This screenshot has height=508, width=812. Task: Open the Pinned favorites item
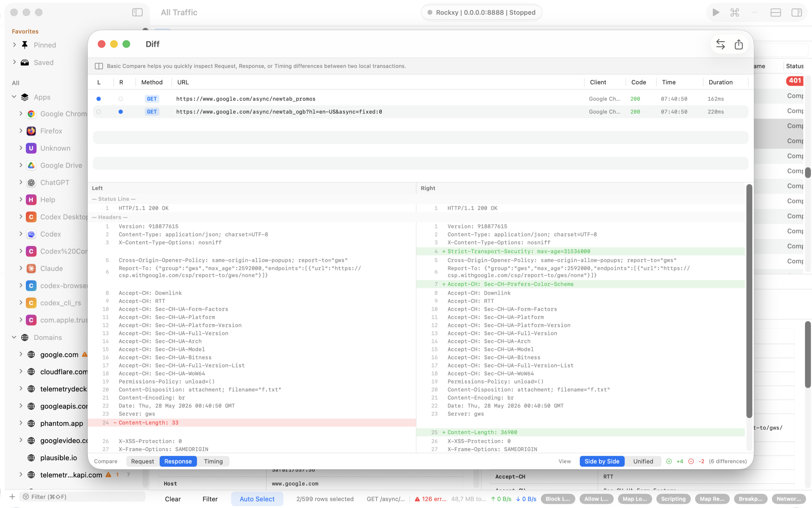(x=45, y=45)
